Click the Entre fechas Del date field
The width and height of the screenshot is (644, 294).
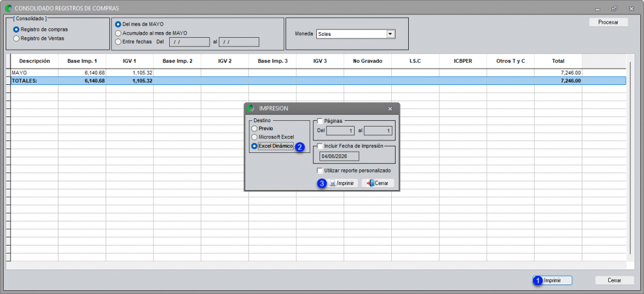(189, 42)
